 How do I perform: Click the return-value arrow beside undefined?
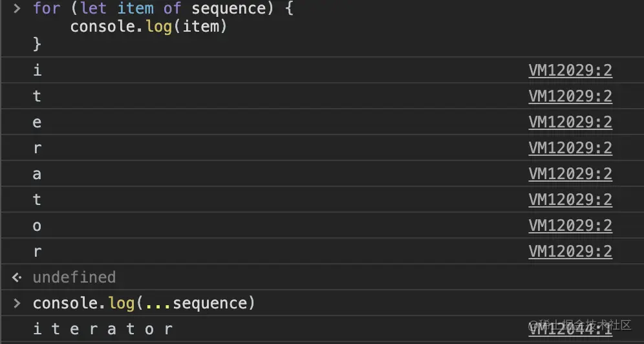[x=17, y=277]
